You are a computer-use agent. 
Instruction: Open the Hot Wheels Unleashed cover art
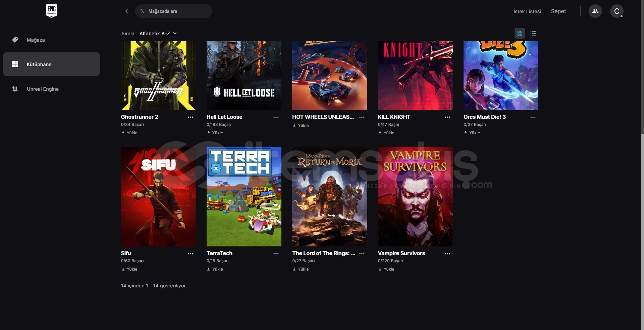coord(330,76)
